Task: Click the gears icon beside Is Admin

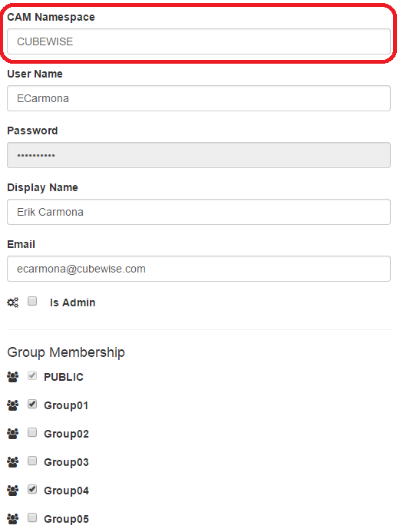Action: click(13, 302)
